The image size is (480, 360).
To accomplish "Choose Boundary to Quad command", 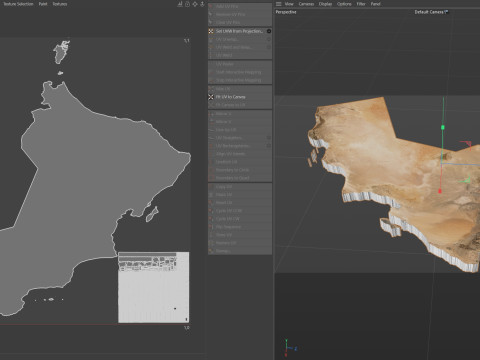I will (240, 178).
